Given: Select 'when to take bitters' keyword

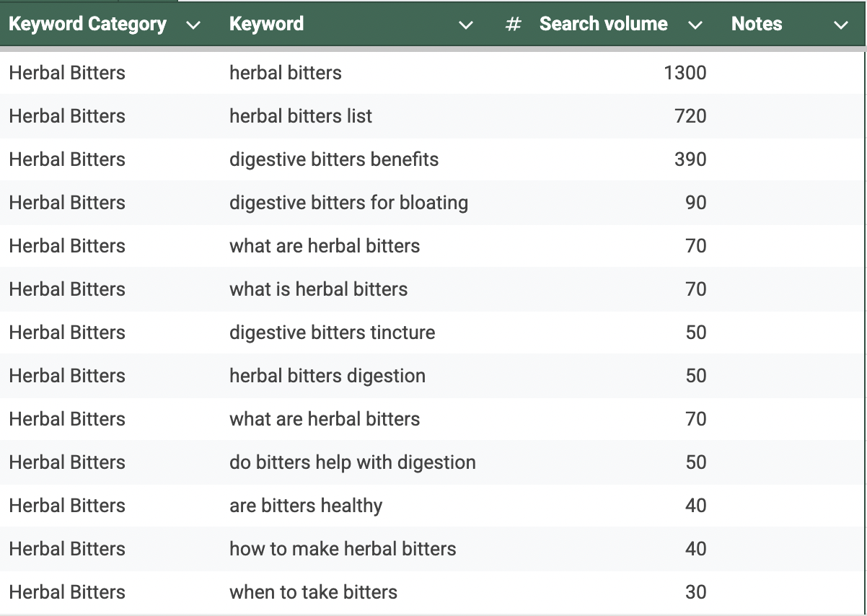Looking at the screenshot, I should [313, 592].
